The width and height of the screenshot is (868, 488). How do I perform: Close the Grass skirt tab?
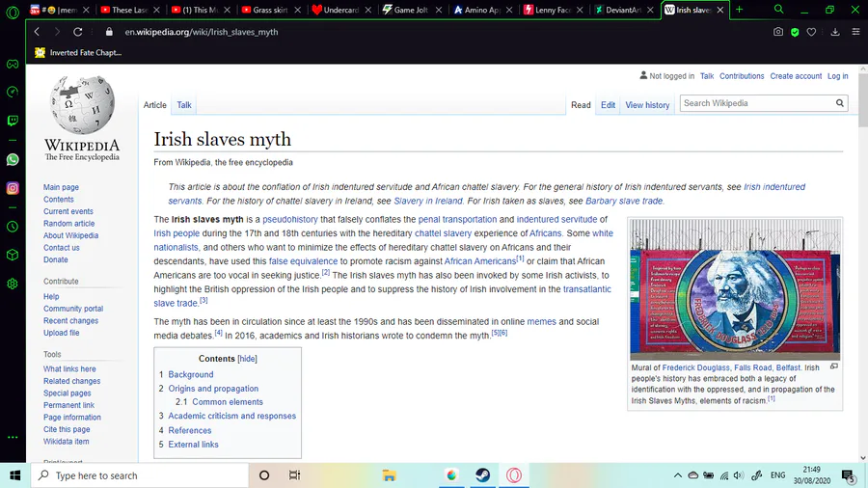[298, 10]
